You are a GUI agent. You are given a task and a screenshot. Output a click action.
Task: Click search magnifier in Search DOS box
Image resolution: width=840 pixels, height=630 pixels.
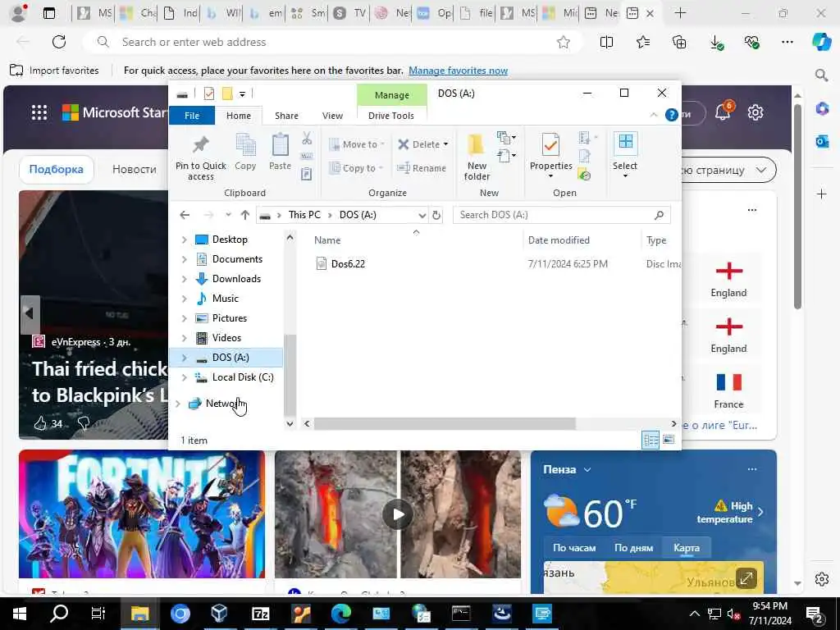coord(659,215)
